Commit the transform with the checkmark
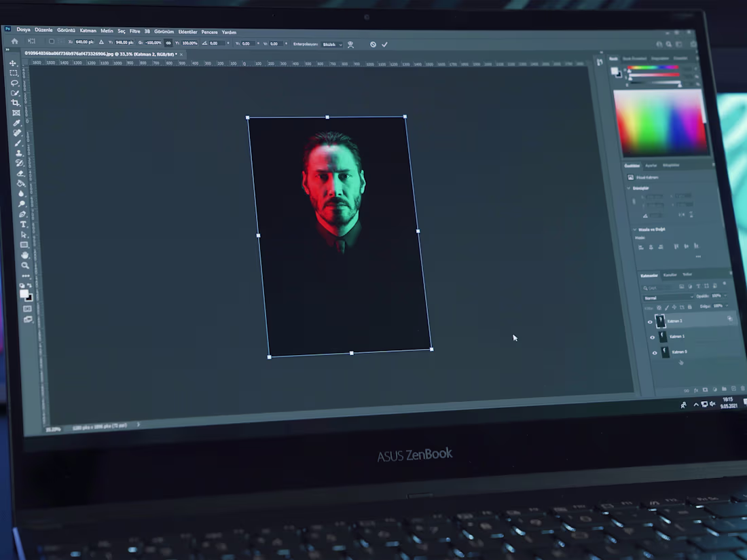 (x=384, y=44)
